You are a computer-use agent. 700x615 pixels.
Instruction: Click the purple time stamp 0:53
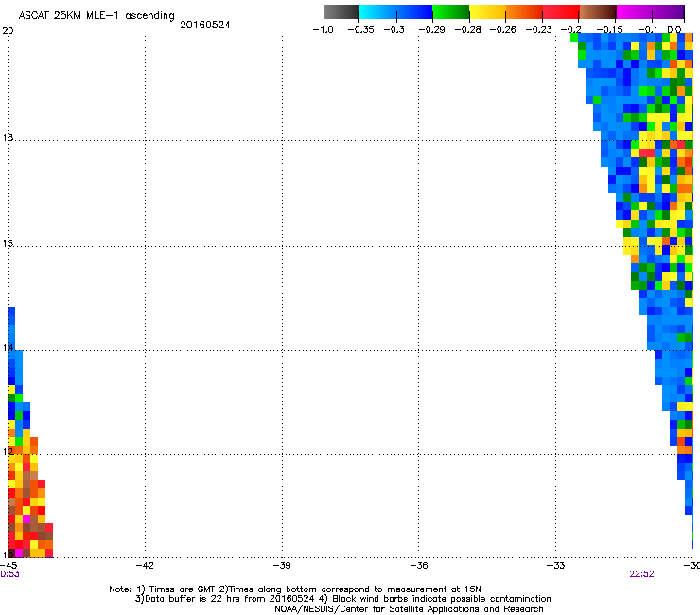tap(9, 574)
